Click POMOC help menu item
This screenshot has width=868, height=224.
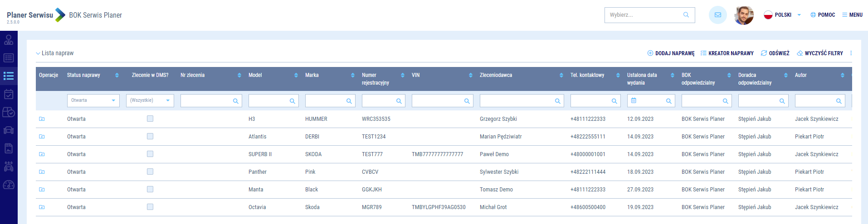[823, 15]
